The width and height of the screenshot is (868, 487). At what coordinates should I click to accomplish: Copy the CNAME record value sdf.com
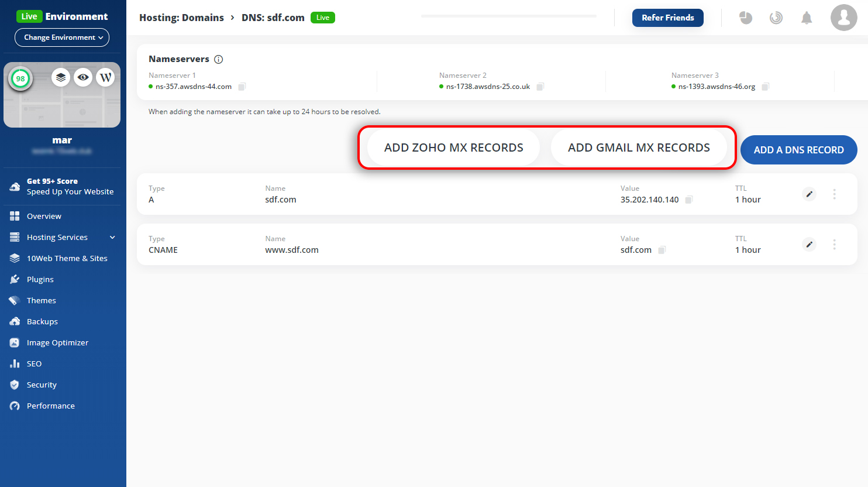click(662, 250)
